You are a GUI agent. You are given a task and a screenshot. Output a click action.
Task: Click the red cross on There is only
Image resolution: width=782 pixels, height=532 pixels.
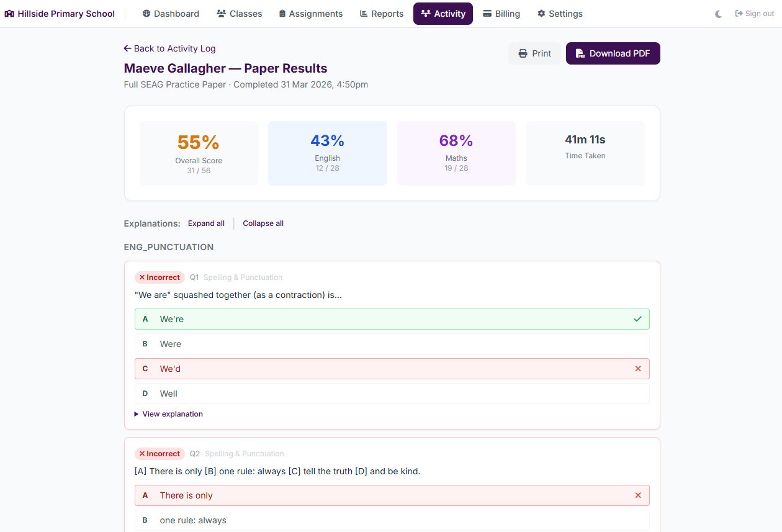coord(638,495)
